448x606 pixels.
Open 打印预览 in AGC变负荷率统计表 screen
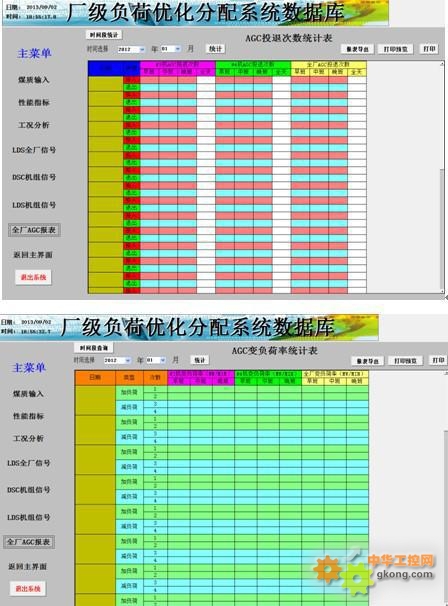coord(405,361)
